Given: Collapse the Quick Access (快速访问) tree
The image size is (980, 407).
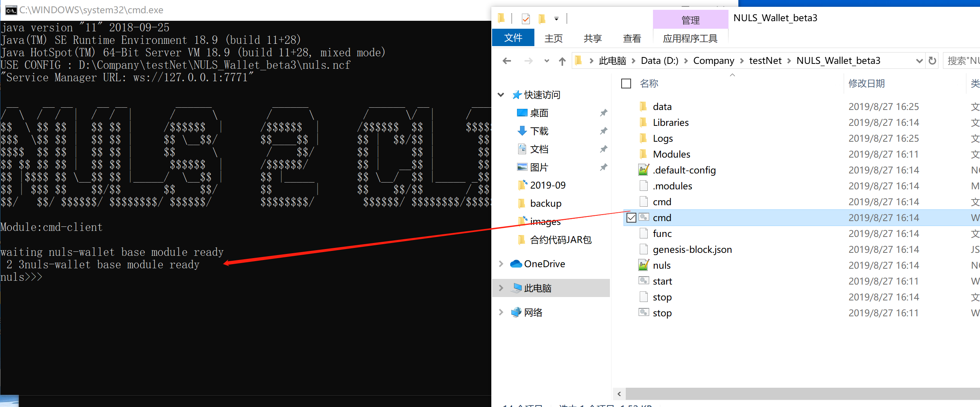Looking at the screenshot, I should 501,95.
